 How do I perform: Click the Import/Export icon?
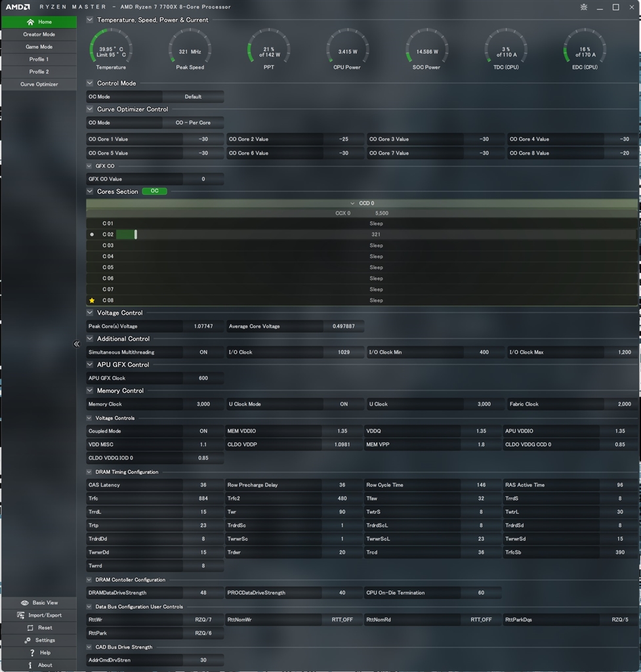tap(20, 615)
